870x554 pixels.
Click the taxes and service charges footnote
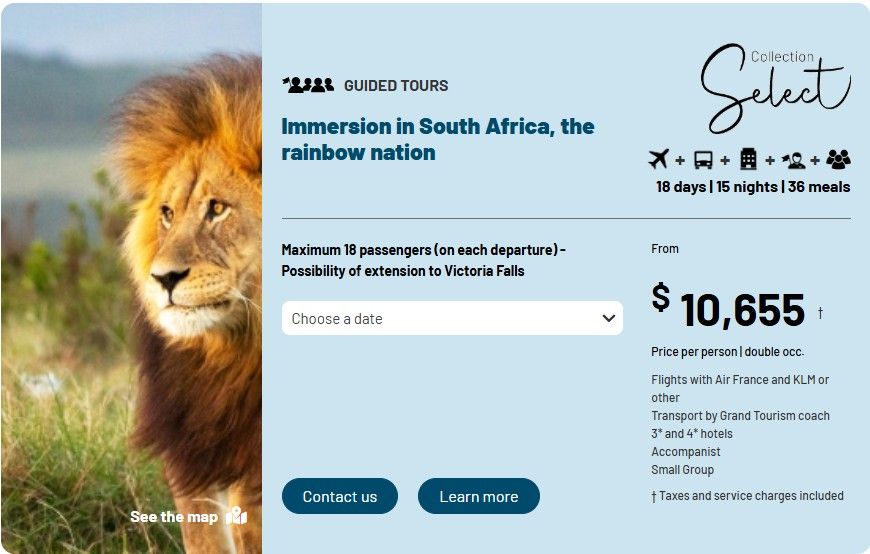tap(747, 496)
